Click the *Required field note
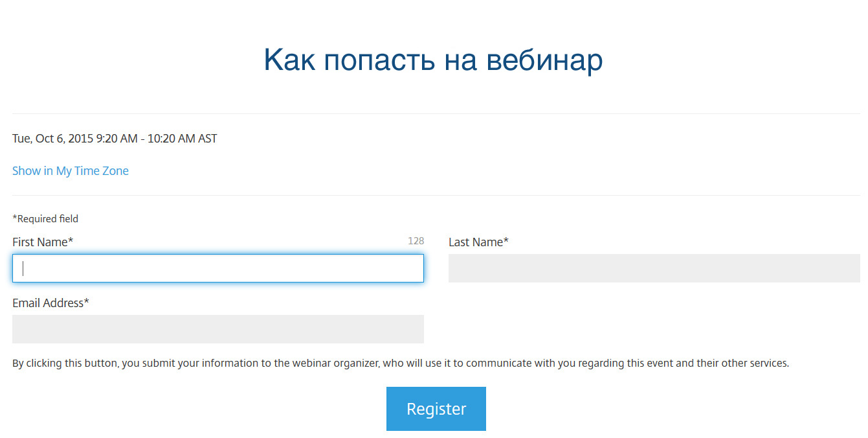868x438 pixels. tap(45, 219)
